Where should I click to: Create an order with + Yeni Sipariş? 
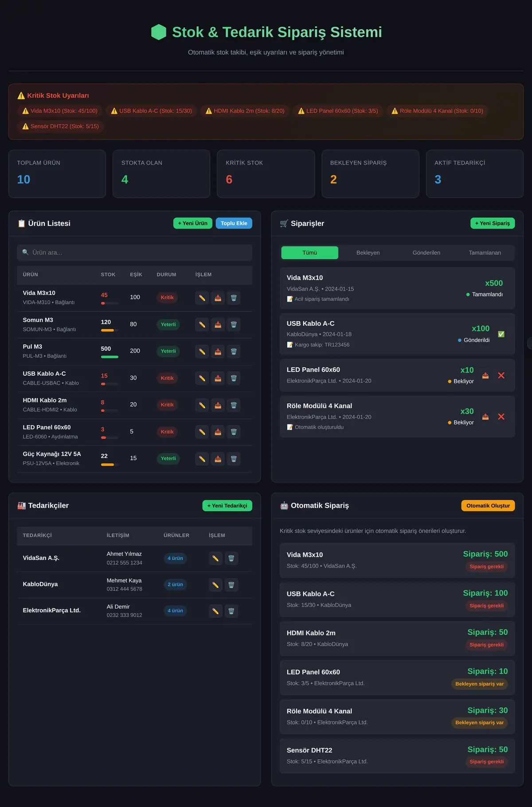(493, 223)
